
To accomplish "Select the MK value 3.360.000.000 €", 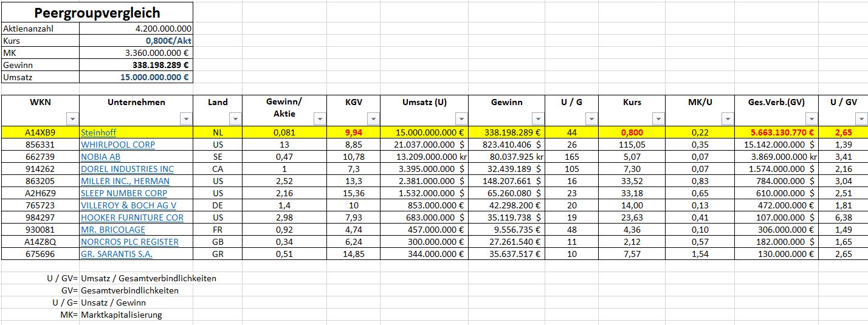I will (136, 53).
